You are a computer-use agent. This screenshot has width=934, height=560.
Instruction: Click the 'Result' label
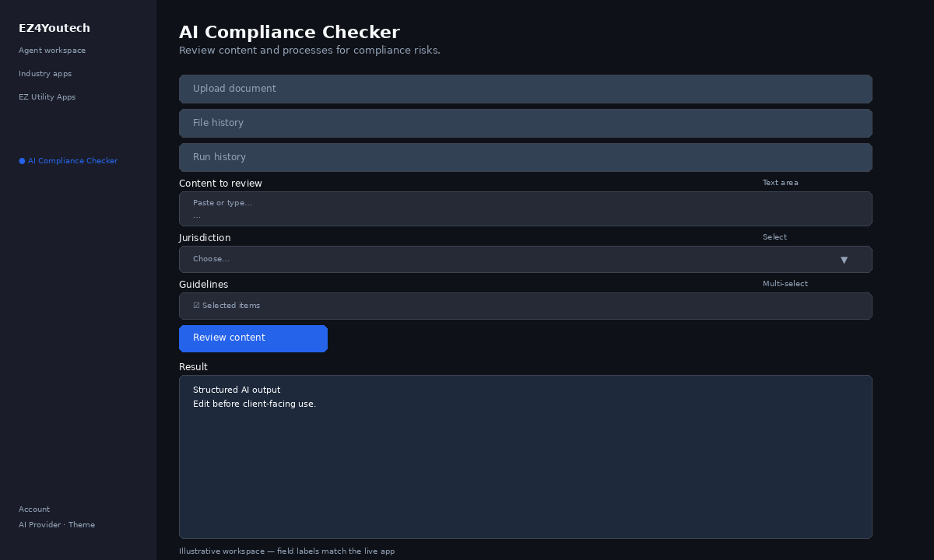click(193, 367)
